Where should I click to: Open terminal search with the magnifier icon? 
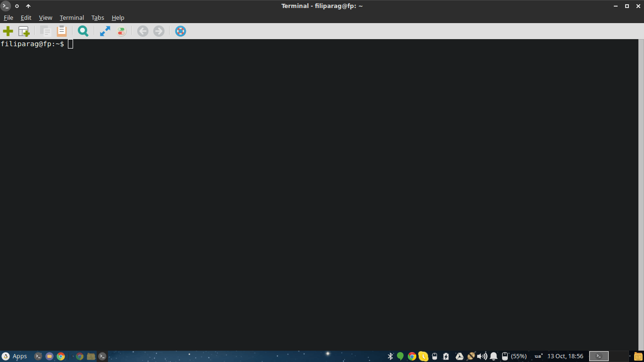83,31
